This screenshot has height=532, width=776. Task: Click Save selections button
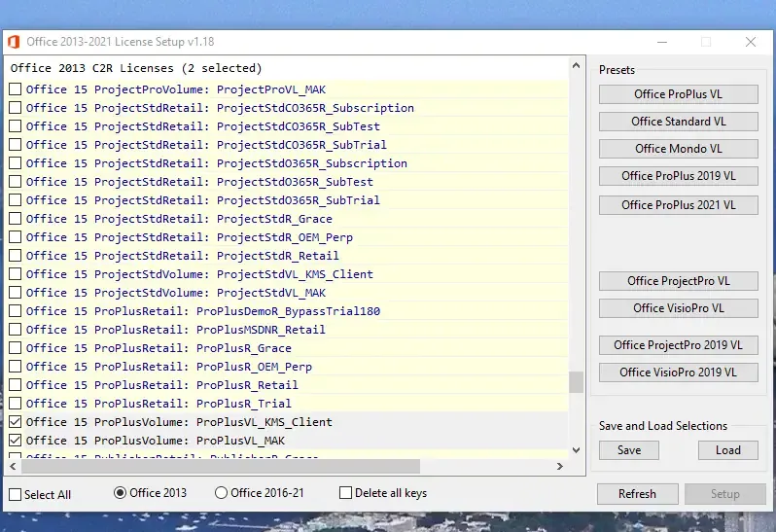(629, 450)
